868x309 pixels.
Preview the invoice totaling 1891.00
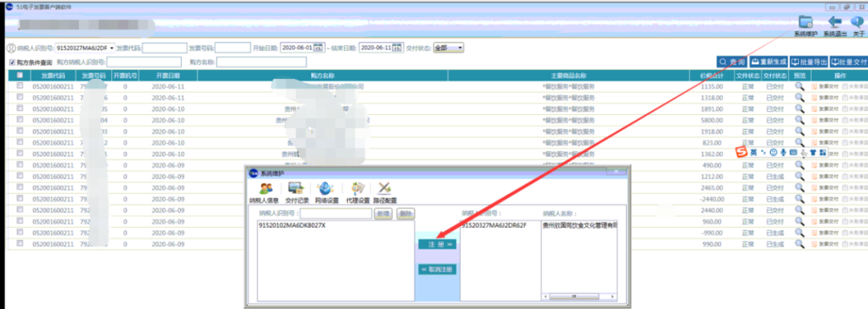pyautogui.click(x=800, y=109)
